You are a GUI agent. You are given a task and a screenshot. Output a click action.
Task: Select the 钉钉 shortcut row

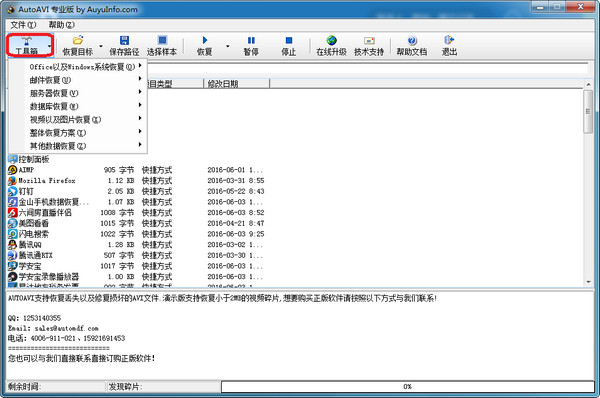(x=136, y=191)
